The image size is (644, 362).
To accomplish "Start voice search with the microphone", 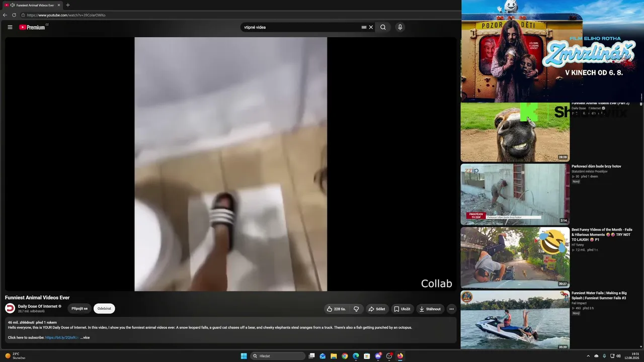I will (x=400, y=27).
